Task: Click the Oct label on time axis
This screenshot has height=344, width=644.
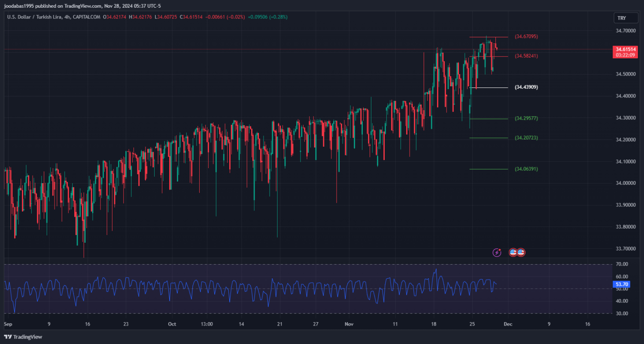Action: click(172, 324)
